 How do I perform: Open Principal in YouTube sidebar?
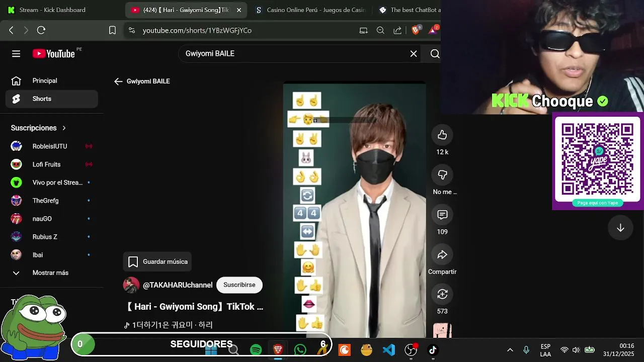coord(52,81)
